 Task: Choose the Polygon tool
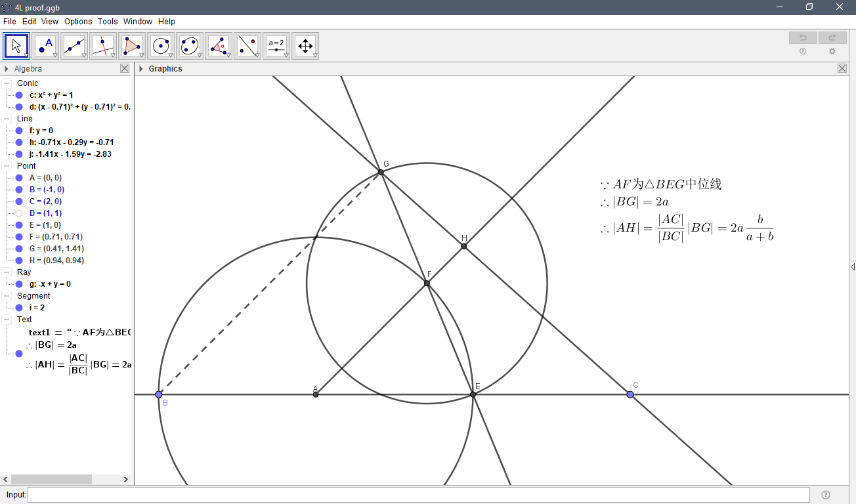coord(132,45)
